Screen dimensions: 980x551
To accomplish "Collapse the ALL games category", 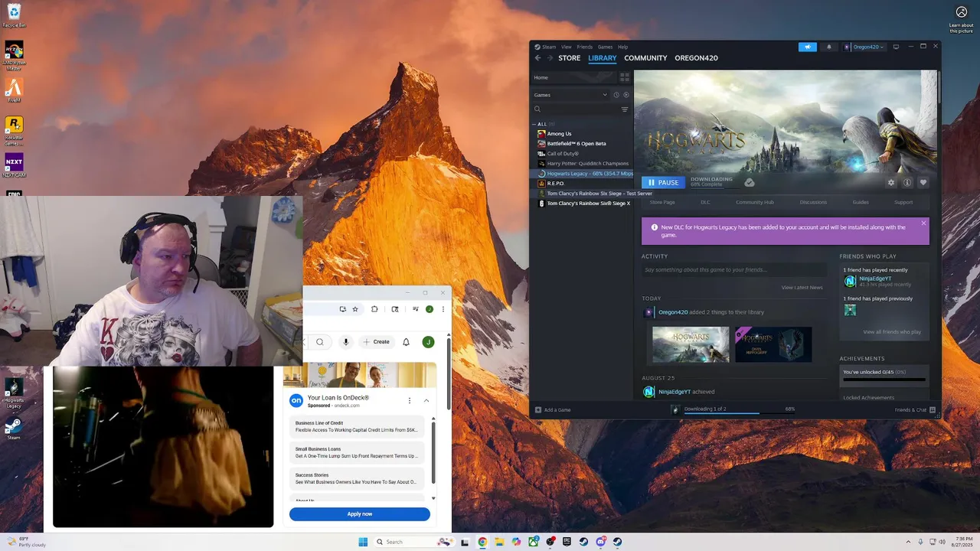I will point(534,124).
